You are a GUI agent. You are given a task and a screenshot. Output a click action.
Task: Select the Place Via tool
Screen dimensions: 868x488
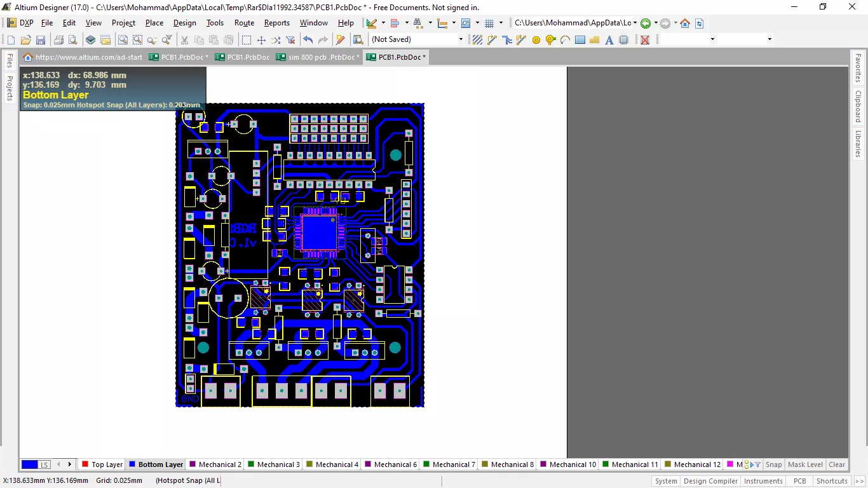coord(550,40)
